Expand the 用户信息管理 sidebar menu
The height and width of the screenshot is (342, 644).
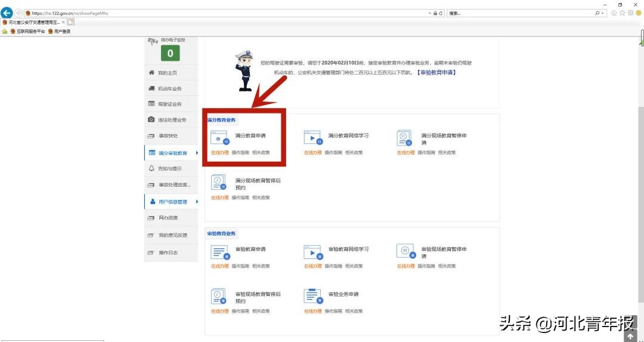172,202
